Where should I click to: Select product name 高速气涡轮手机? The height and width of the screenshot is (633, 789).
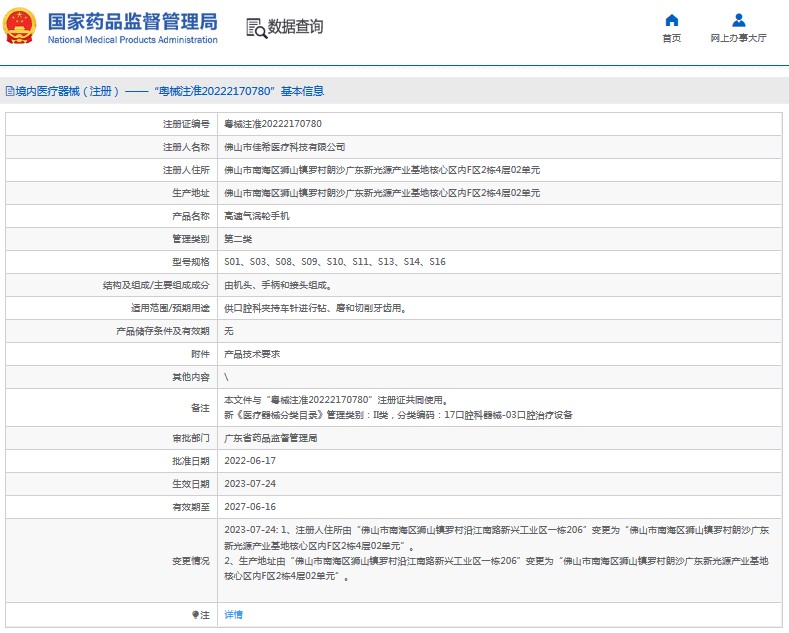click(257, 216)
